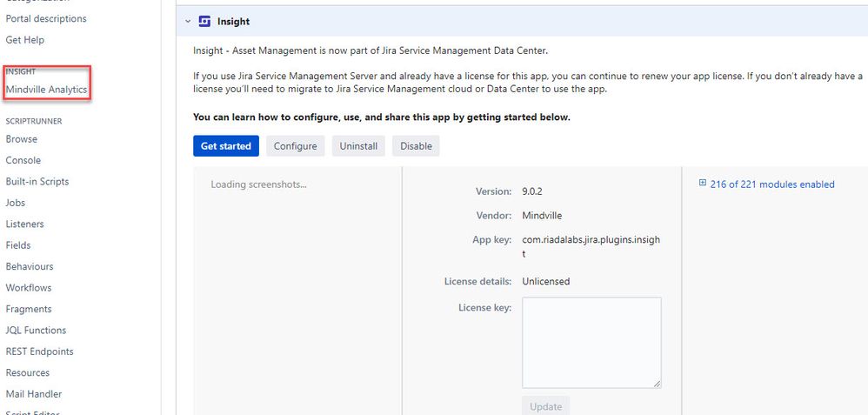This screenshot has width=868, height=415.
Task: Click the Configure button
Action: (x=296, y=146)
